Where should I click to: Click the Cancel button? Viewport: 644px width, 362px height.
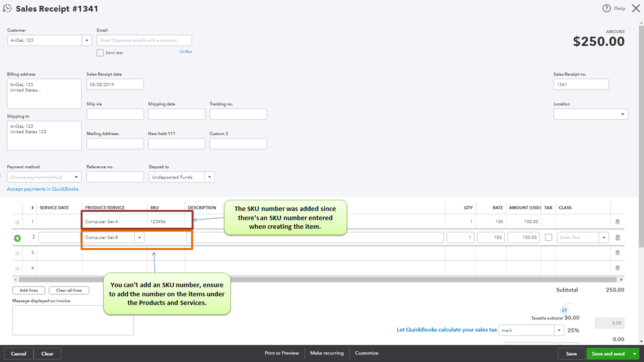click(x=19, y=354)
